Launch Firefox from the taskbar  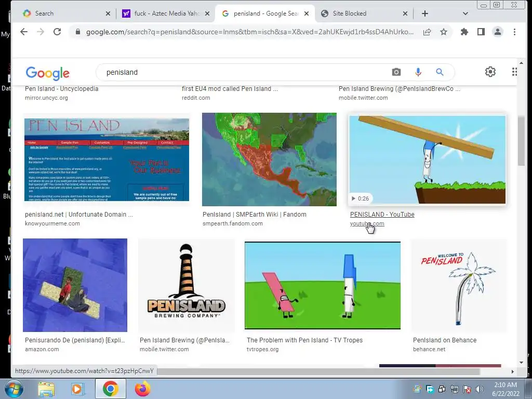142,389
